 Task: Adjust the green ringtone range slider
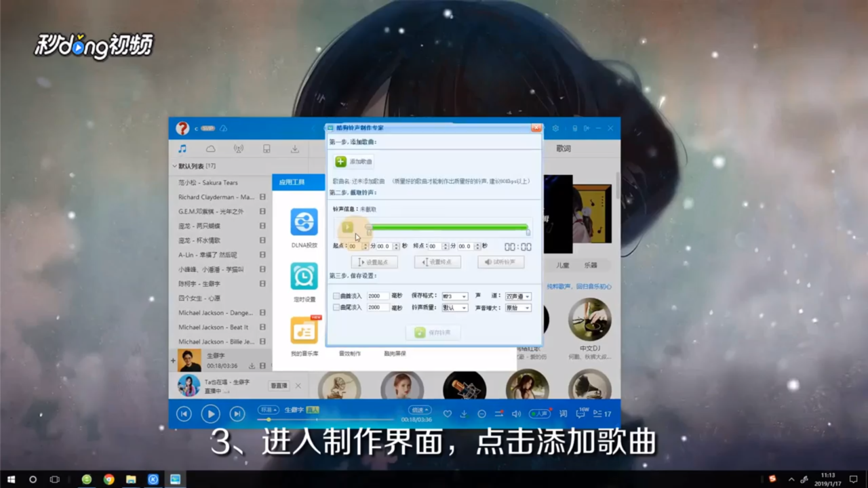(448, 228)
